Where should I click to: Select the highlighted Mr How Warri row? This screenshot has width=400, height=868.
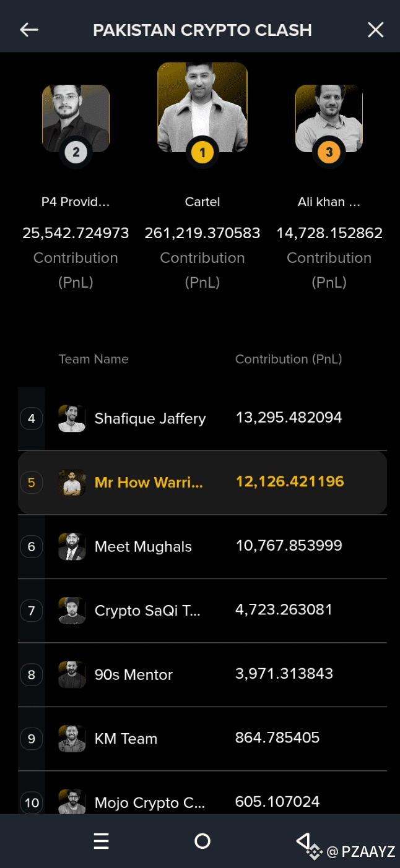coord(202,483)
